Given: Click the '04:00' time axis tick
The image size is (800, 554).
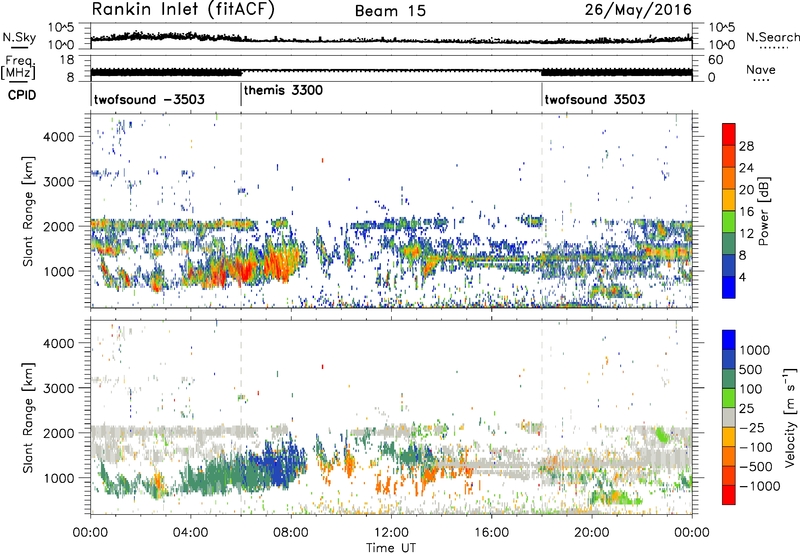Looking at the screenshot, I should point(190,533).
